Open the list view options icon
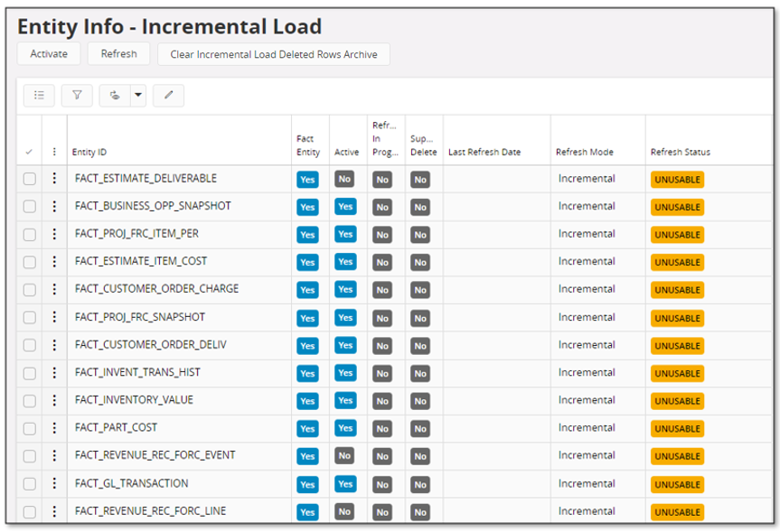The image size is (780, 532). coord(39,95)
